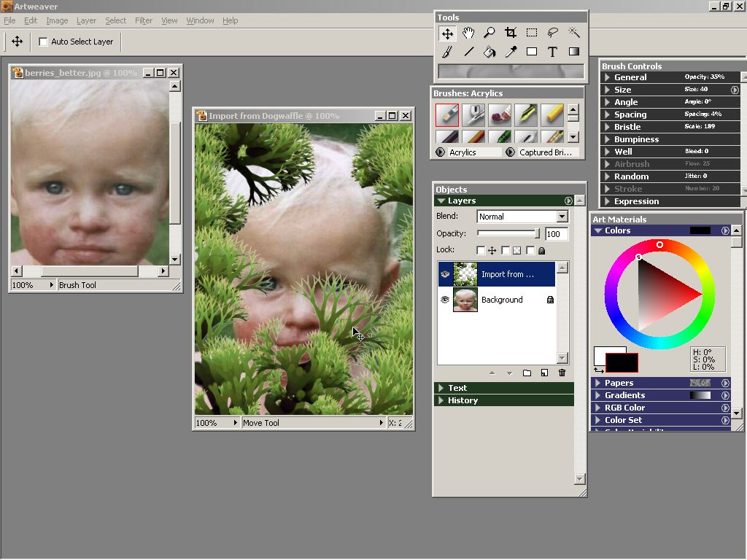Pick the Lasso selection tool
Screen dimensions: 747x560
point(553,33)
